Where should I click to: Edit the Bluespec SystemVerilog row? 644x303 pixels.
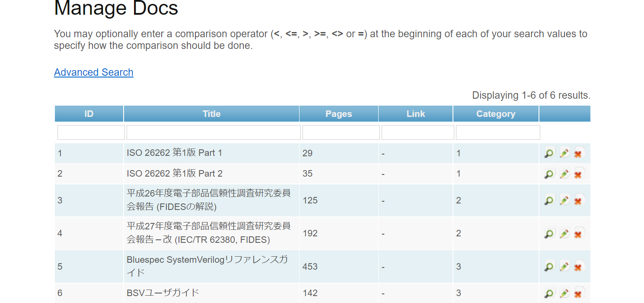[564, 267]
